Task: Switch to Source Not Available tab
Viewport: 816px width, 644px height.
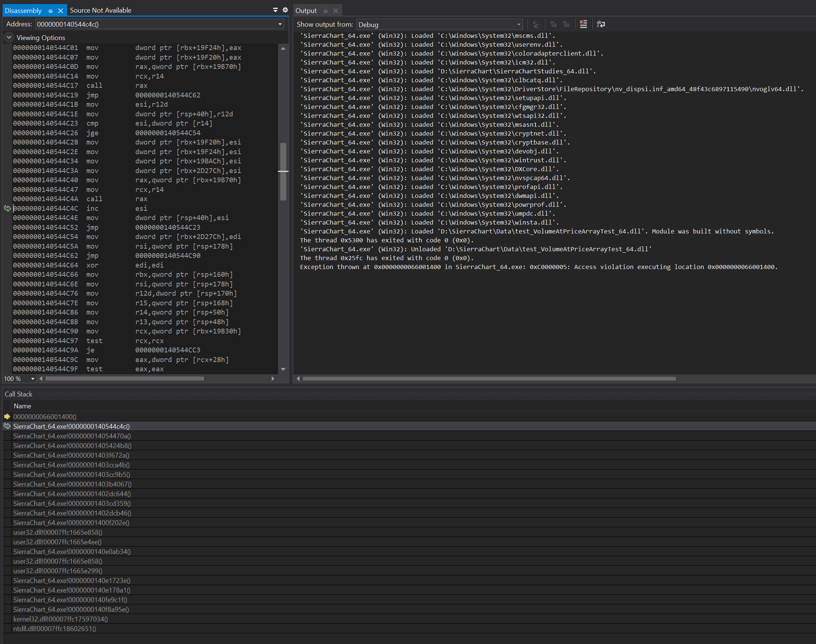Action: pyautogui.click(x=100, y=10)
